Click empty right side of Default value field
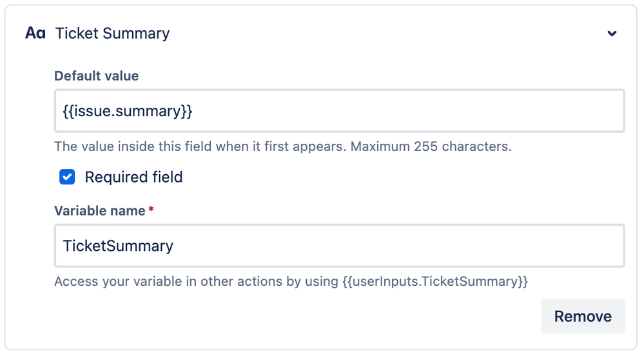Screen dimensions: 644x358 coord(516,111)
